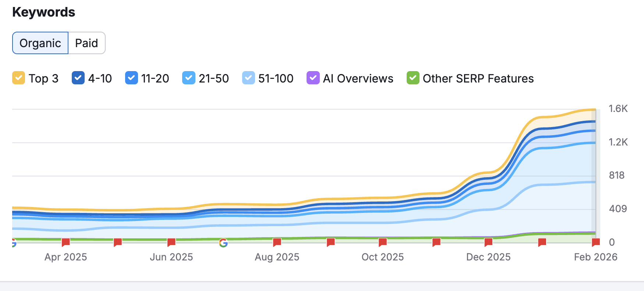Viewport: 644px width, 291px height.
Task: Click the Jun 2025 axis label
Action: [x=171, y=257]
